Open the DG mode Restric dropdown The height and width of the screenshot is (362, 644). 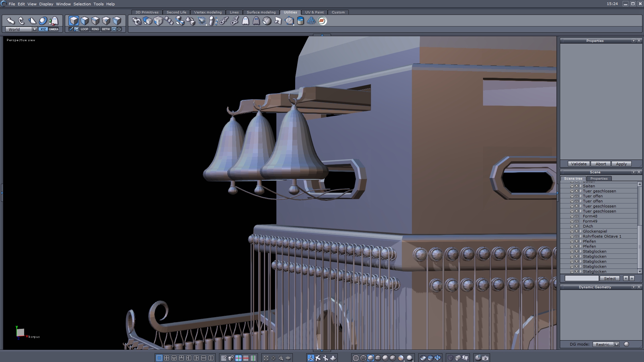click(x=616, y=344)
